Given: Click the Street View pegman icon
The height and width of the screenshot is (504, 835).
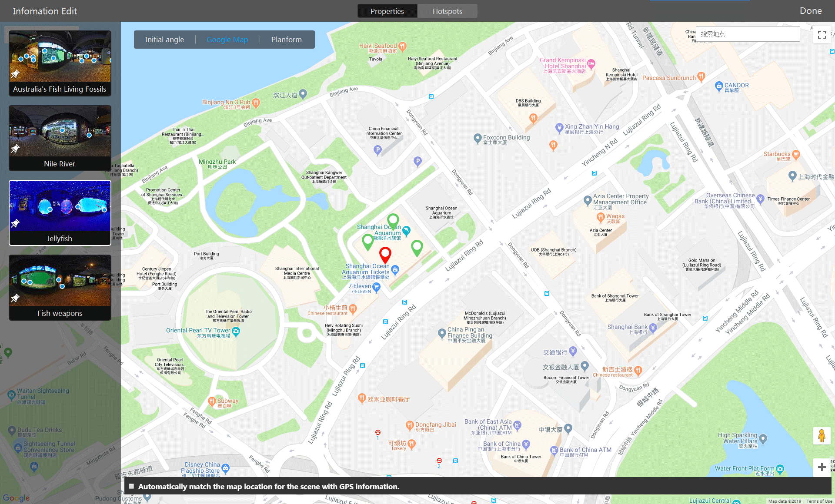Looking at the screenshot, I should pyautogui.click(x=822, y=435).
